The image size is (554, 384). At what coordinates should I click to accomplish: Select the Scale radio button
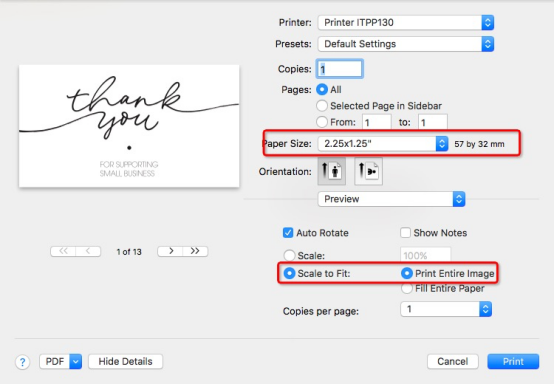[x=289, y=255]
